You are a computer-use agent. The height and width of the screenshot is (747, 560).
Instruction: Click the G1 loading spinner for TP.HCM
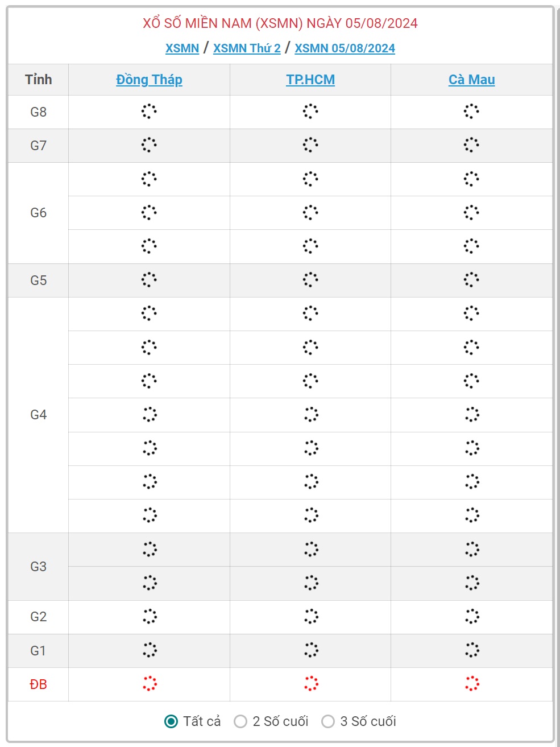(x=311, y=650)
